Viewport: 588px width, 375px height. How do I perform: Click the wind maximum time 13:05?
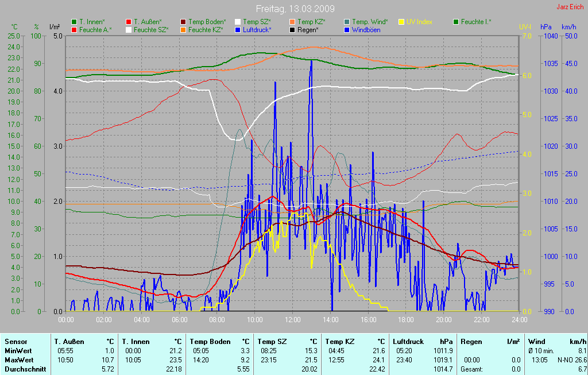[x=540, y=359]
